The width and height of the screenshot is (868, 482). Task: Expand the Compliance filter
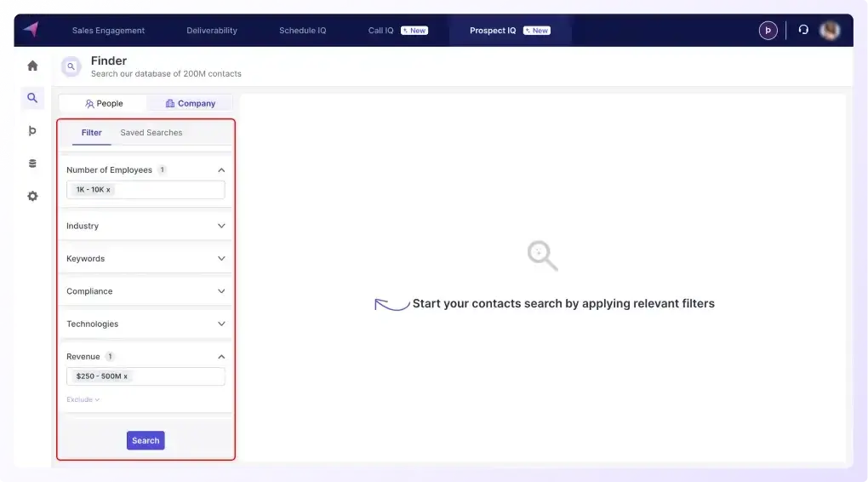pyautogui.click(x=221, y=291)
